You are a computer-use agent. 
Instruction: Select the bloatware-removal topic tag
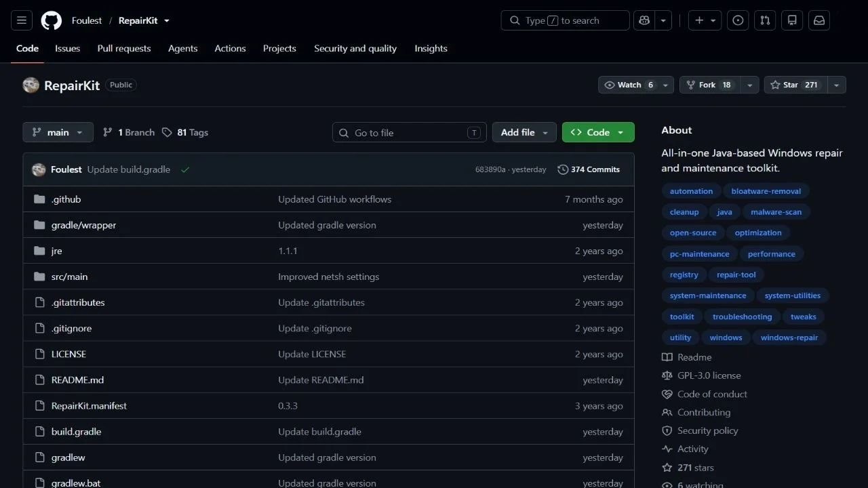[x=766, y=191]
